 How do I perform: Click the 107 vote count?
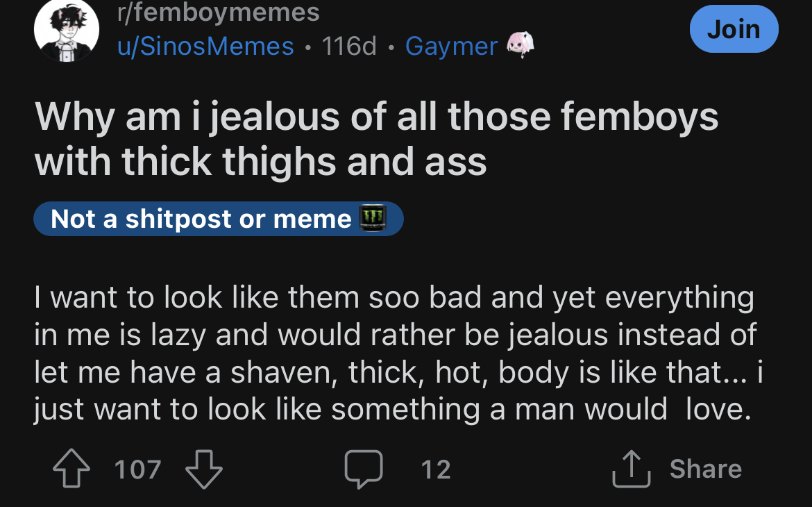(x=137, y=469)
